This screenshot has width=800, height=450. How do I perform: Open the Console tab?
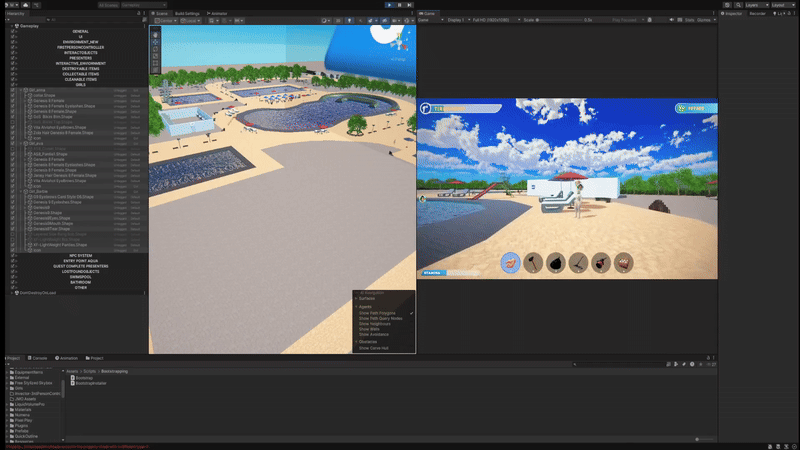point(37,358)
